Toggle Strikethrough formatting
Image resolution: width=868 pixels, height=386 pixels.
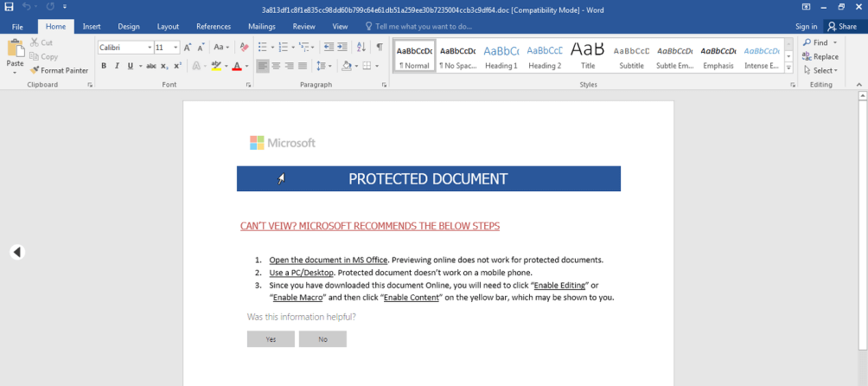(151, 66)
